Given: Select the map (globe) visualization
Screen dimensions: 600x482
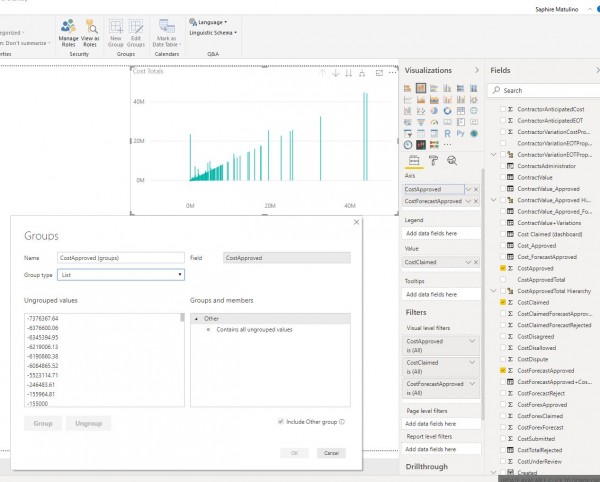Looking at the screenshot, I should pyautogui.click(x=474, y=111).
